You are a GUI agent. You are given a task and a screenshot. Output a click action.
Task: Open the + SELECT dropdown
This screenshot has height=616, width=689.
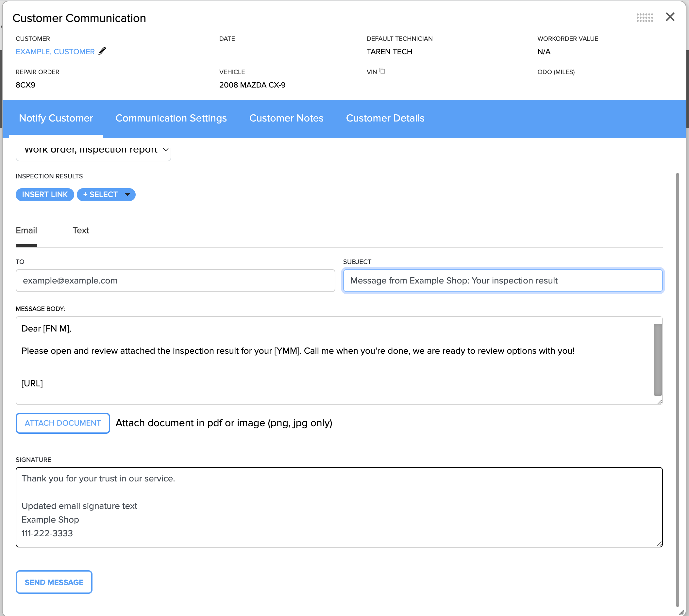click(x=106, y=195)
